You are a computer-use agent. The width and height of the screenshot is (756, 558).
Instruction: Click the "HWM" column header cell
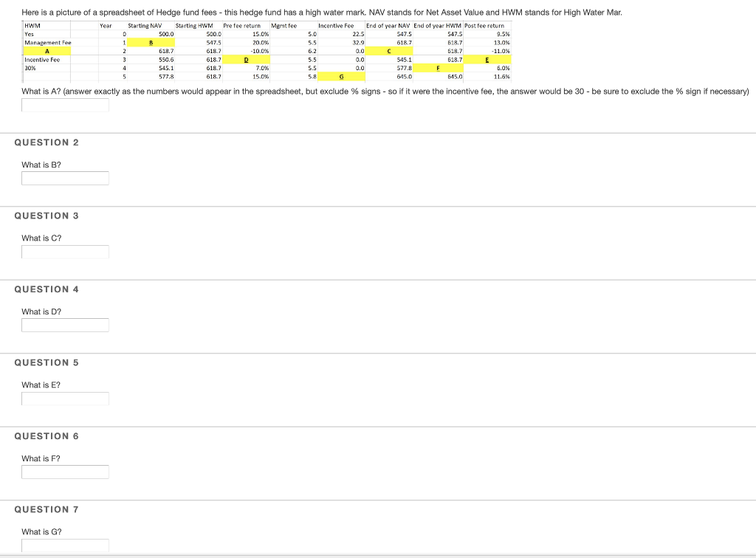click(30, 26)
